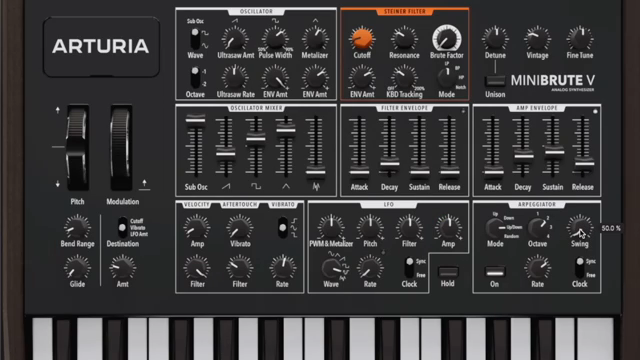
Task: Click the Filter Envelope Decay fader
Action: pyautogui.click(x=389, y=164)
